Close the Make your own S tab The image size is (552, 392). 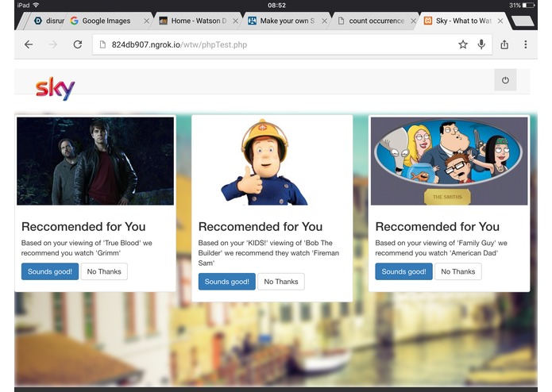point(325,21)
